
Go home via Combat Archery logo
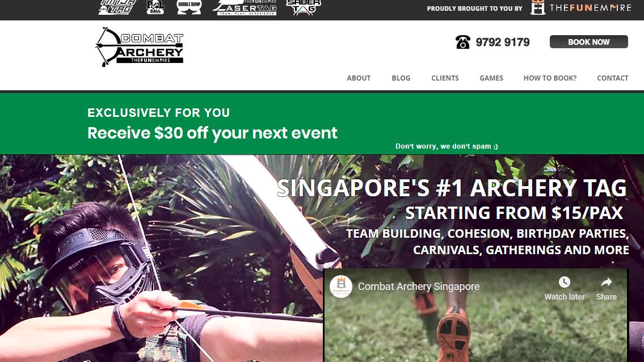tap(140, 47)
